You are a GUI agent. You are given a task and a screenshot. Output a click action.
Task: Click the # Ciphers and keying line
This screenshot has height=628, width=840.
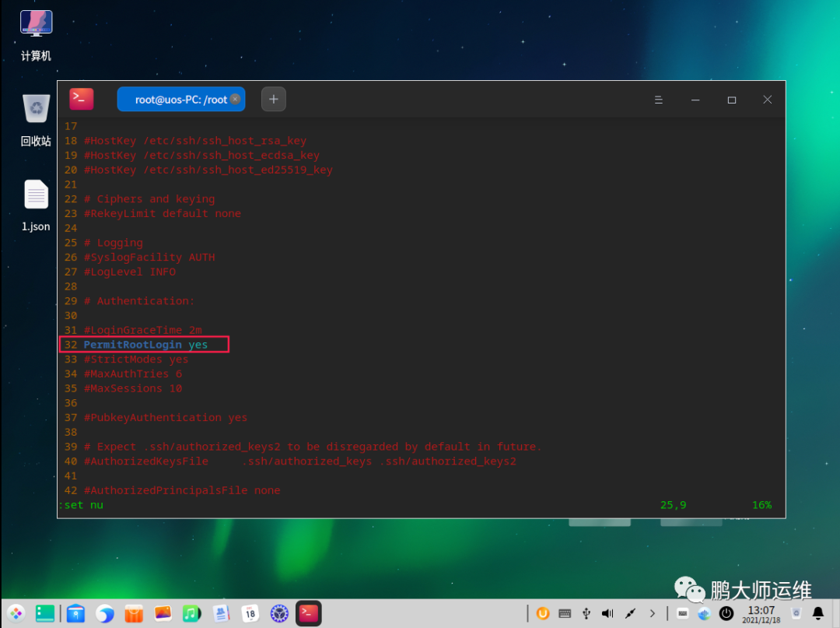point(149,198)
